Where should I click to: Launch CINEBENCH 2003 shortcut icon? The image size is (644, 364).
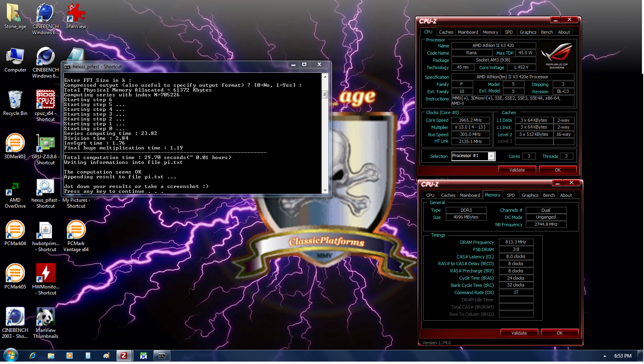(x=15, y=323)
